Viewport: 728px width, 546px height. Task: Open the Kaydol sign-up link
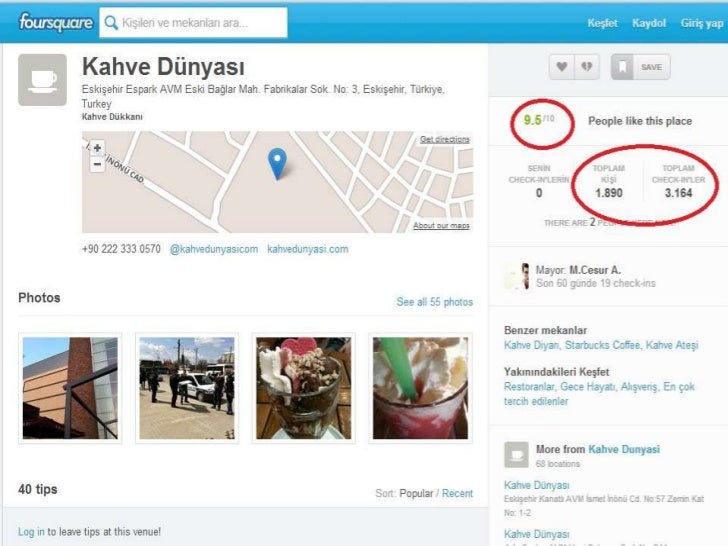(649, 23)
